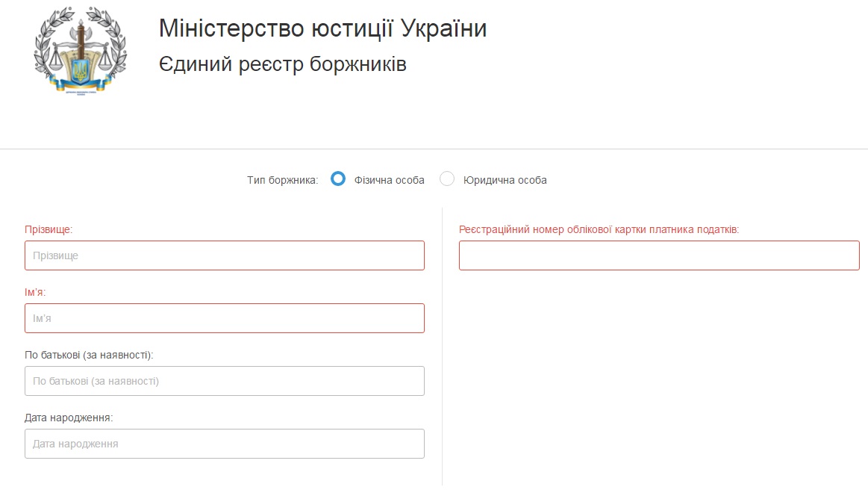The image size is (868, 490).
Task: Click the horizontal separator line below the header
Action: pyautogui.click(x=434, y=149)
